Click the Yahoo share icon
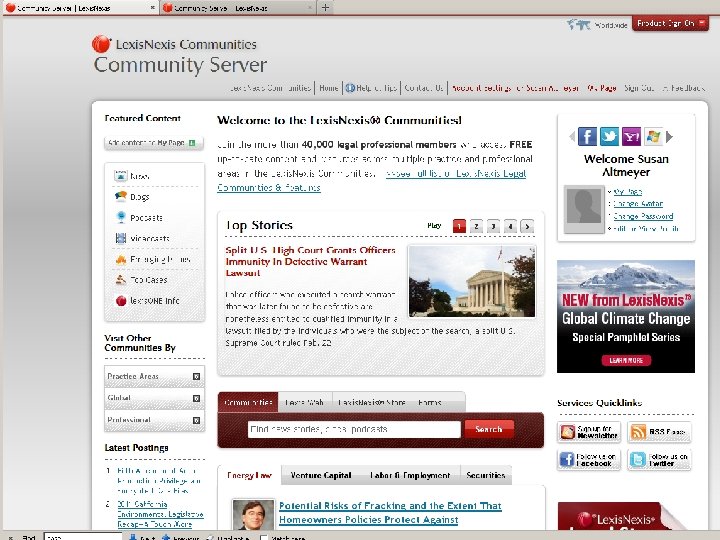720x540 pixels. 631,136
